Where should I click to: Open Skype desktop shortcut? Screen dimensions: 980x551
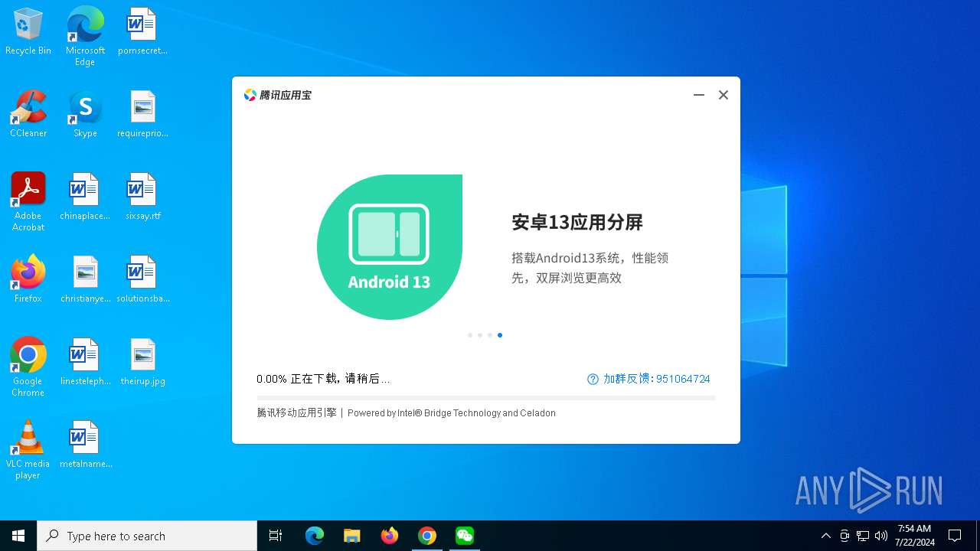pyautogui.click(x=85, y=115)
